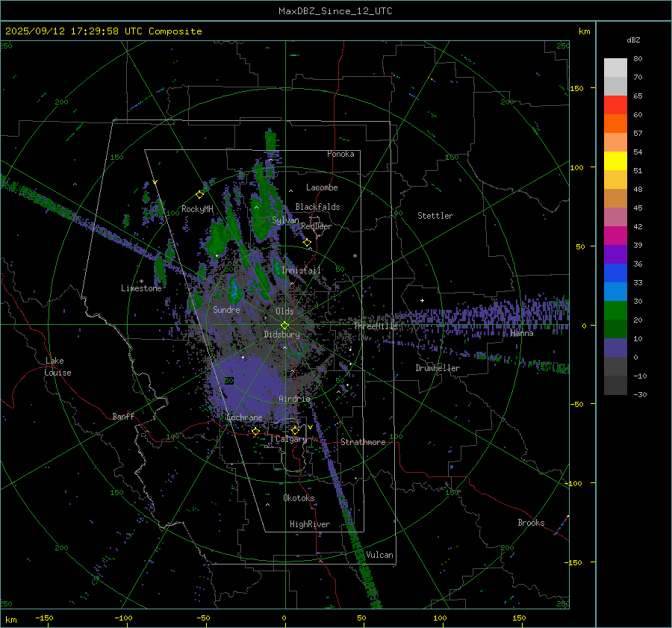Click the 80 value in dBZ legend
This screenshot has height=628, width=672.
[638, 59]
